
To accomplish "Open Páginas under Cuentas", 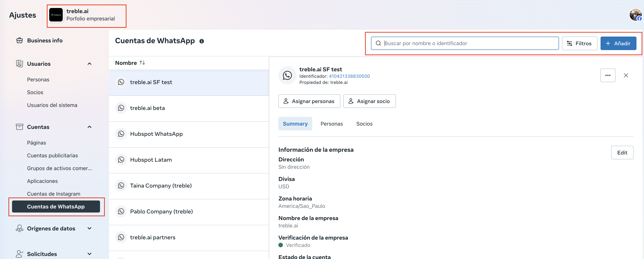I will coord(37,143).
